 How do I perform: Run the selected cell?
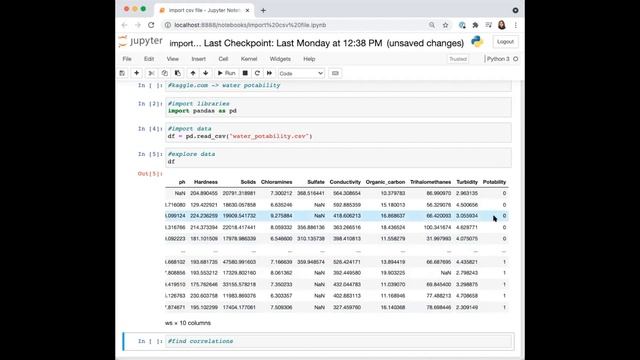click(227, 73)
